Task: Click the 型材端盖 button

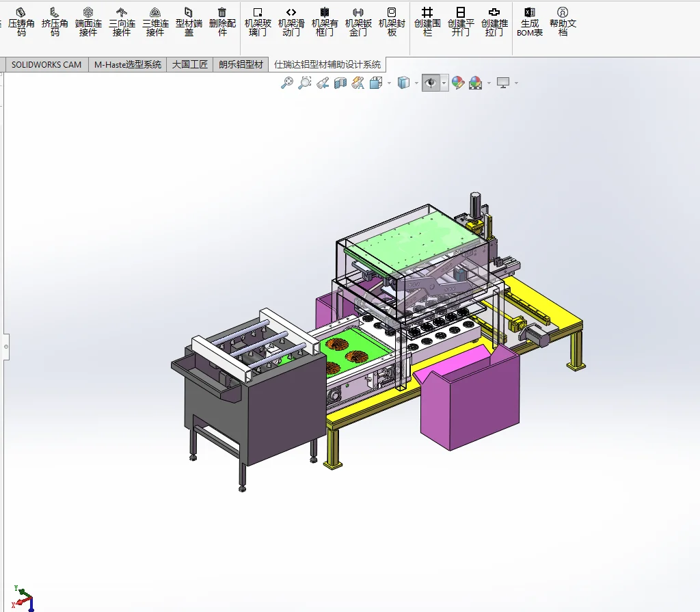Action: 189,21
